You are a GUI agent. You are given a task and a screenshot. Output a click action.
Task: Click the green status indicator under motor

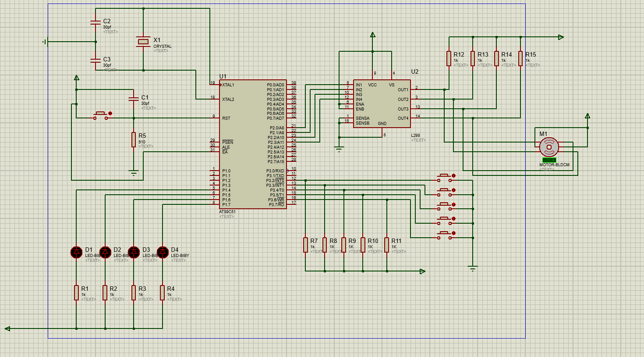click(549, 160)
